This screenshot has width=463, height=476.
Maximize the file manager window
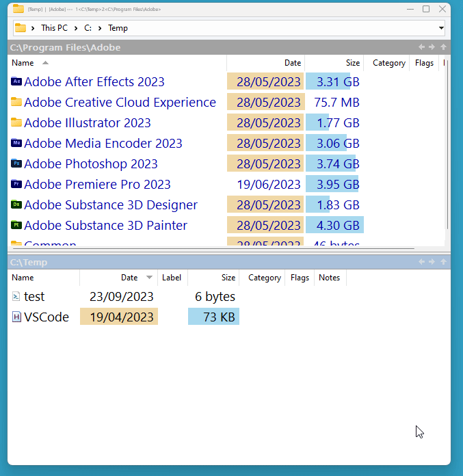pos(426,9)
